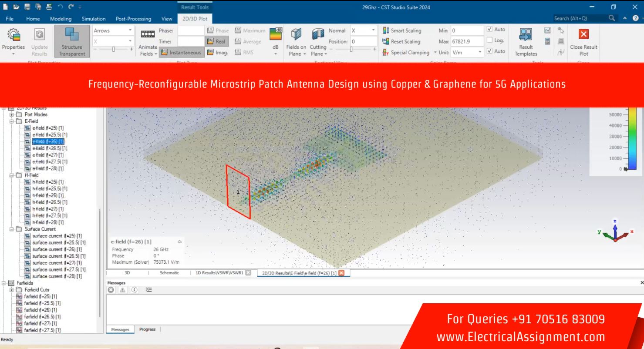This screenshot has width=644, height=349.
Task: Uncheck the Auto checkbox next to Min
Action: (489, 30)
